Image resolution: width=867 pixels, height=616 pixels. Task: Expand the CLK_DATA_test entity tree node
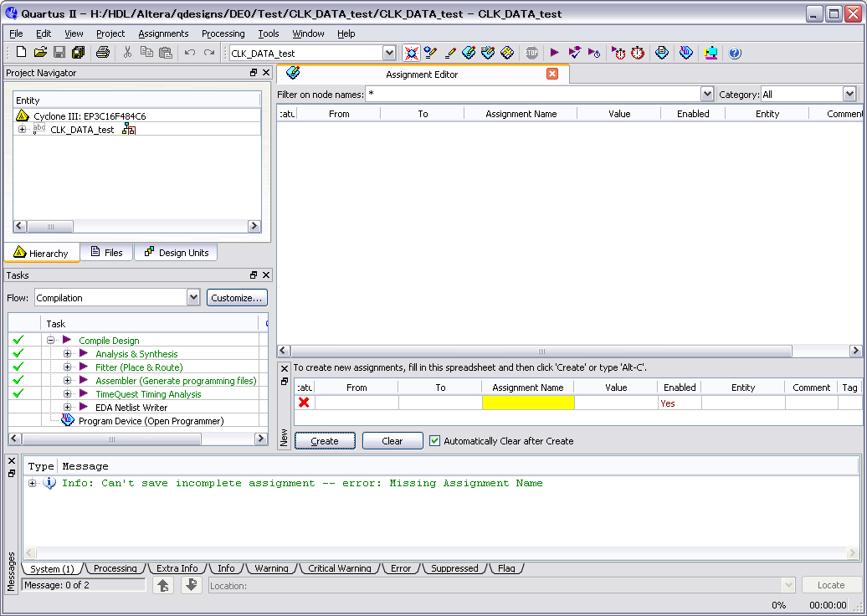tap(23, 130)
